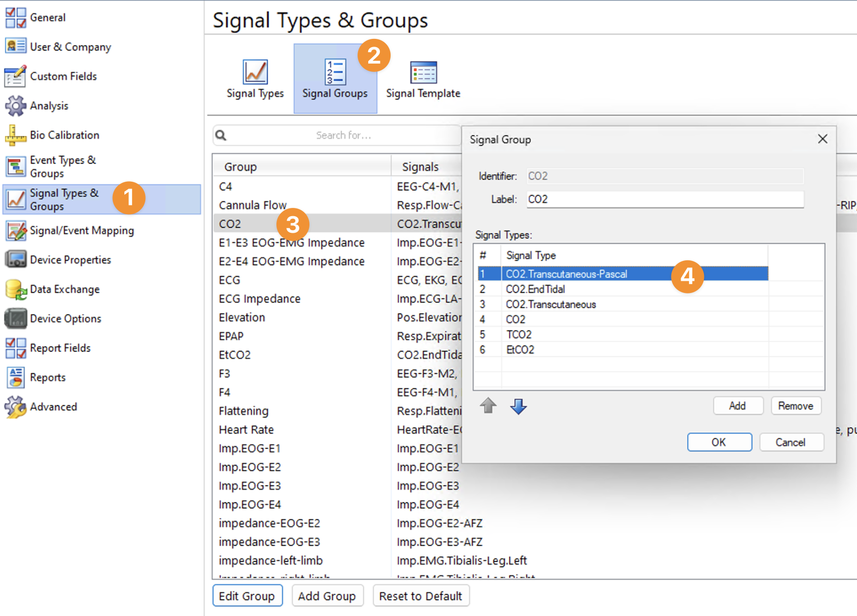Select the CO2.EndTidal signal type row
The image size is (857, 616).
[622, 289]
